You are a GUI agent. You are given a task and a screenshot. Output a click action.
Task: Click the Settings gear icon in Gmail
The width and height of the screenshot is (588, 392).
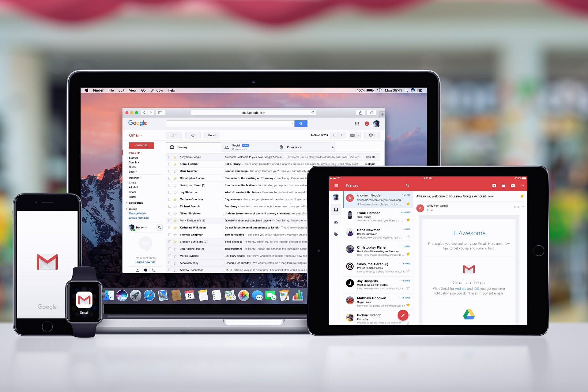(371, 135)
